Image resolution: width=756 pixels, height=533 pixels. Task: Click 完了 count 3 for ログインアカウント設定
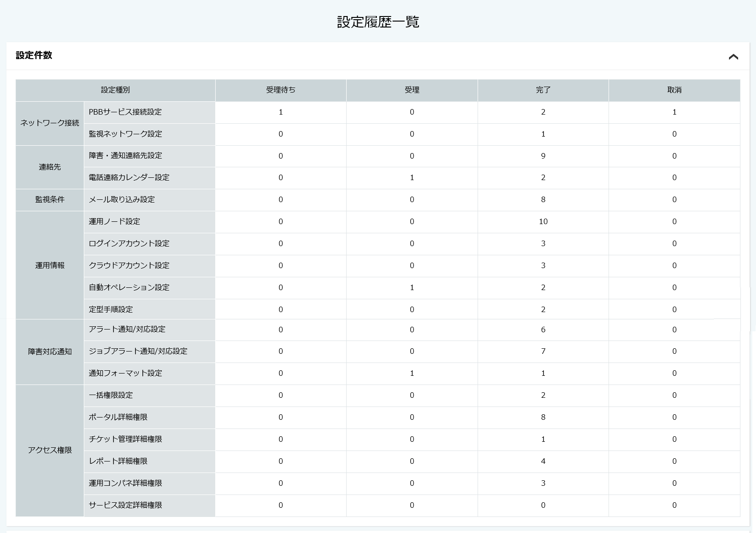[x=543, y=244]
